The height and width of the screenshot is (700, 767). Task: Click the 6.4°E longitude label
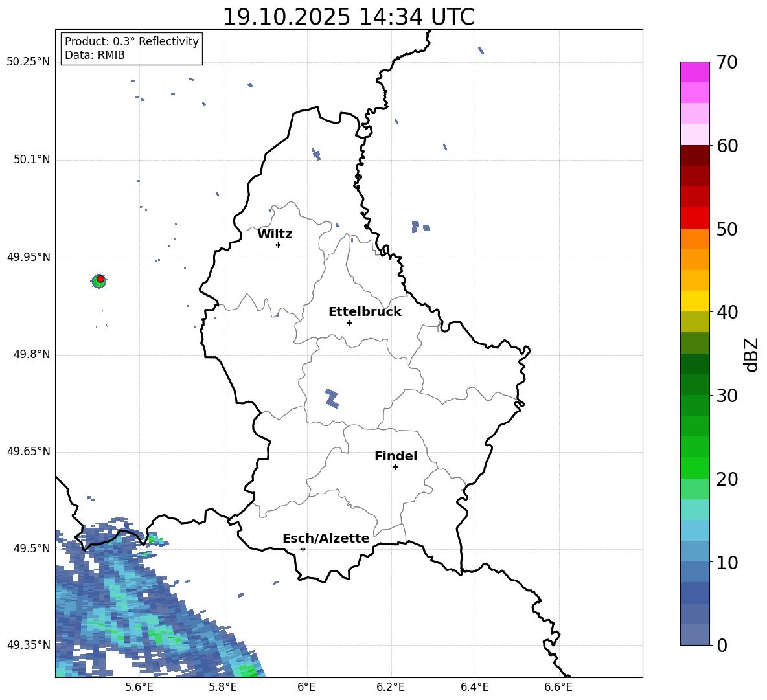[474, 687]
